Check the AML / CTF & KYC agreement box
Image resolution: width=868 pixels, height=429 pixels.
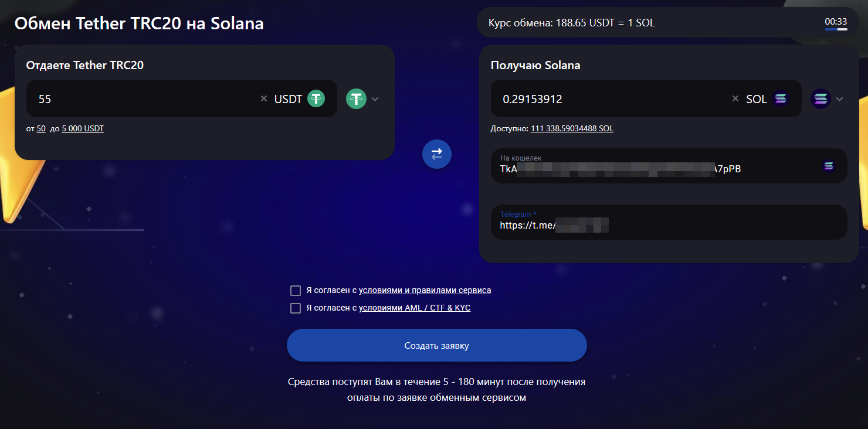coord(296,308)
